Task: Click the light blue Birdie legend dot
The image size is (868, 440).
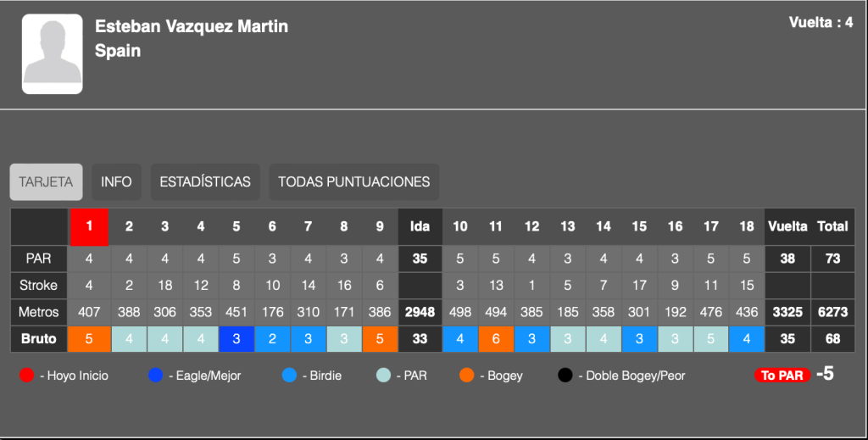Action: tap(290, 375)
